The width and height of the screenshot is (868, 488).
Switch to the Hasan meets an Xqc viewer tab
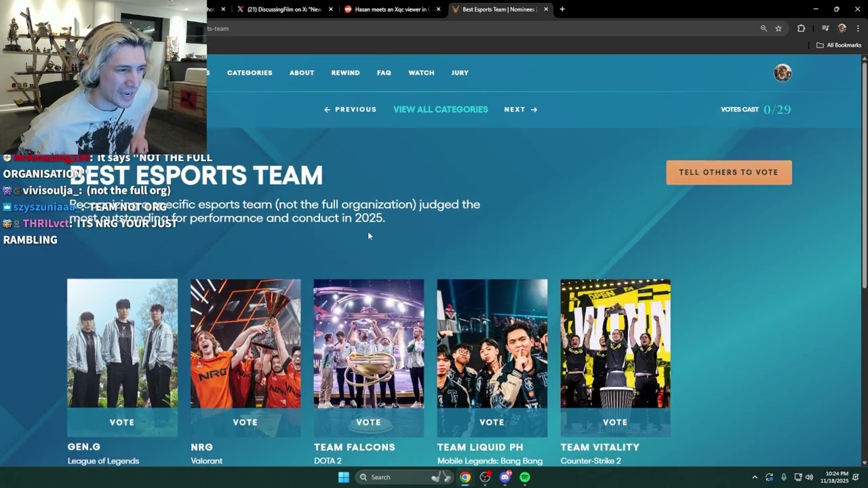(x=392, y=9)
